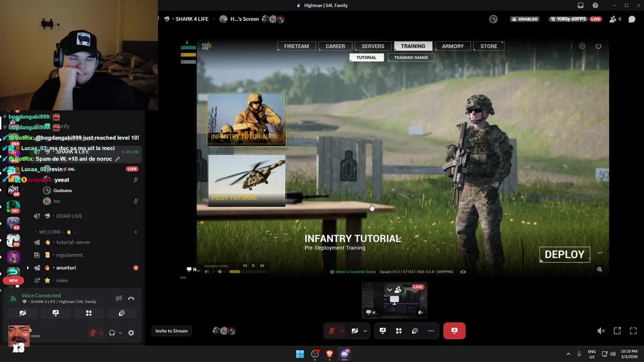Expand camera options arrow in call bar

(365, 331)
